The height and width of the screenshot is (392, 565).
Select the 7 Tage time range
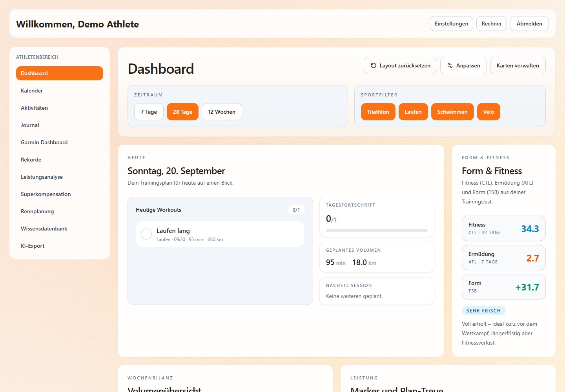149,112
